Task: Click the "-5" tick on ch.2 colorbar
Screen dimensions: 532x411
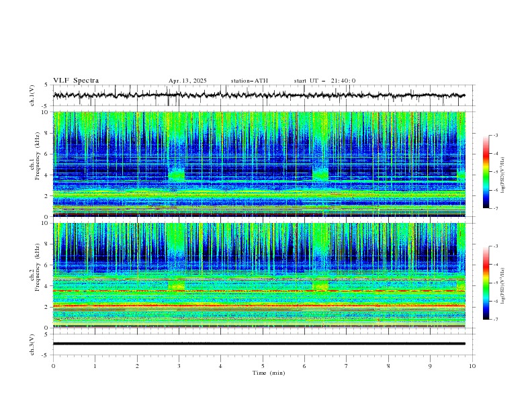Action: pos(495,283)
